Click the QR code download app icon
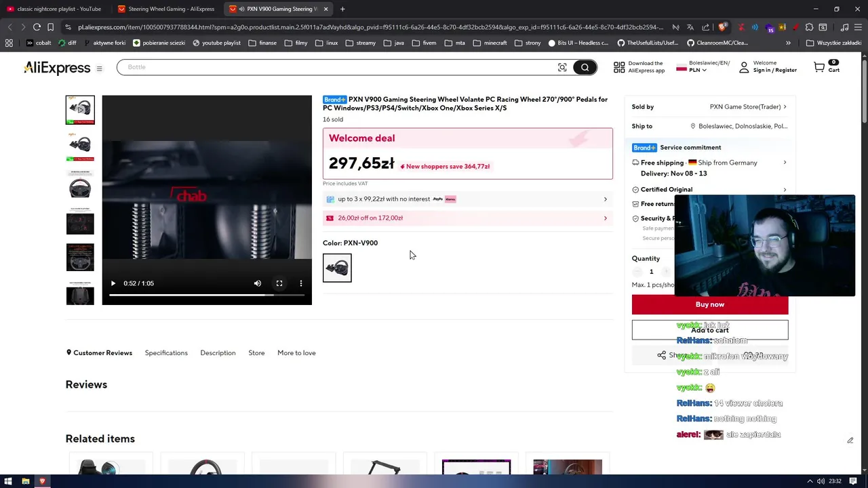 [619, 67]
